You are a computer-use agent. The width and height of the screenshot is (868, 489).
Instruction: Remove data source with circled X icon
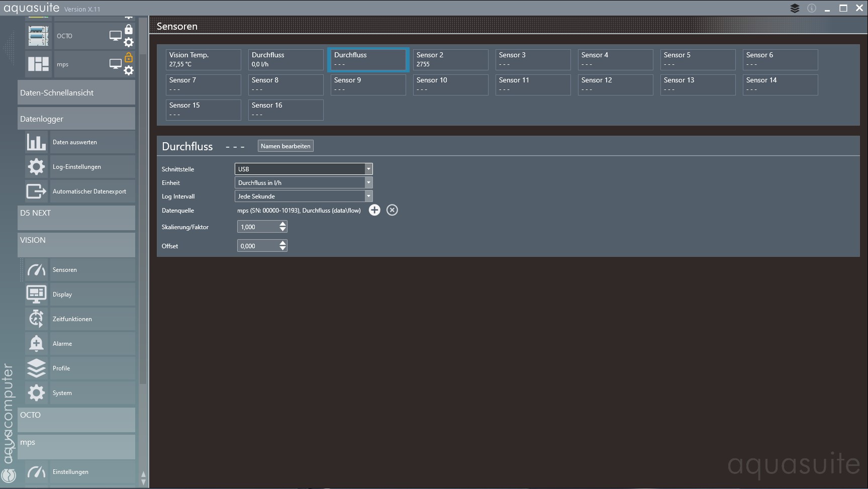tap(392, 210)
